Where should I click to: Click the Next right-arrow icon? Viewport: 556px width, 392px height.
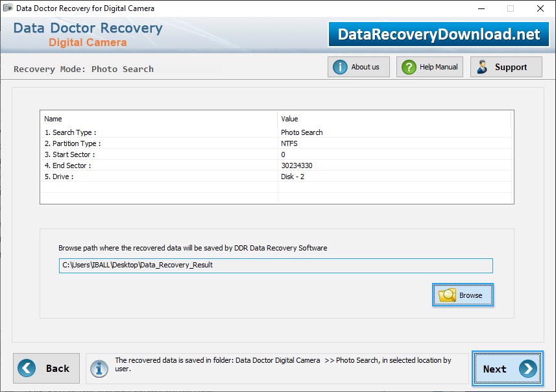[x=527, y=369]
